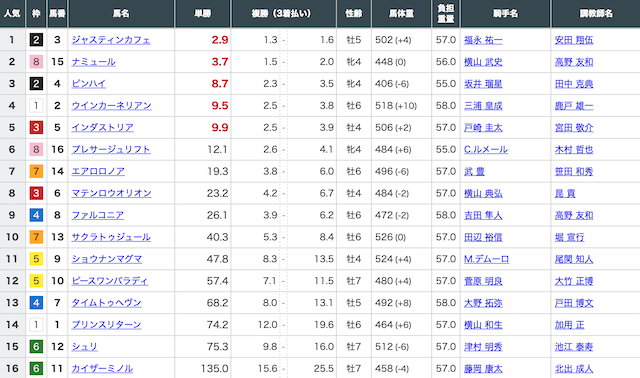Click trainer link 木村 哲也
The height and width of the screenshot is (378, 640).
coord(574,149)
